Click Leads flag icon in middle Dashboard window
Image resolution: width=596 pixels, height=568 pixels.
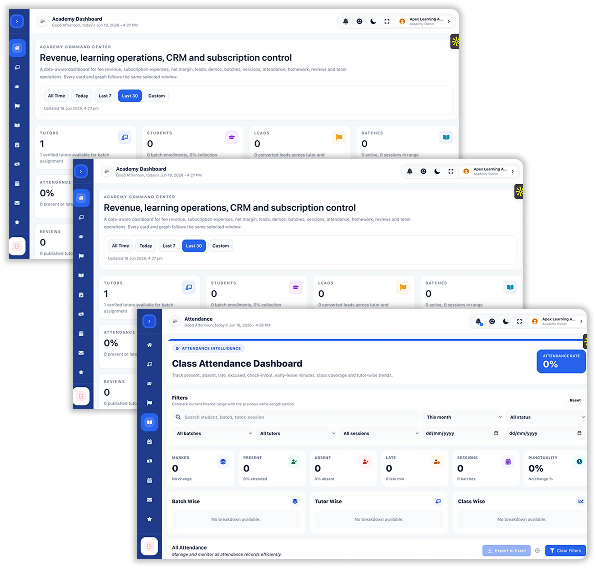[403, 287]
